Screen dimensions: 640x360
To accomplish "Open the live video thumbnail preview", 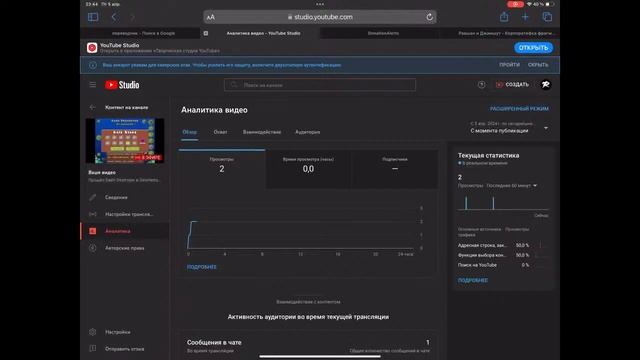I will pyautogui.click(x=125, y=141).
